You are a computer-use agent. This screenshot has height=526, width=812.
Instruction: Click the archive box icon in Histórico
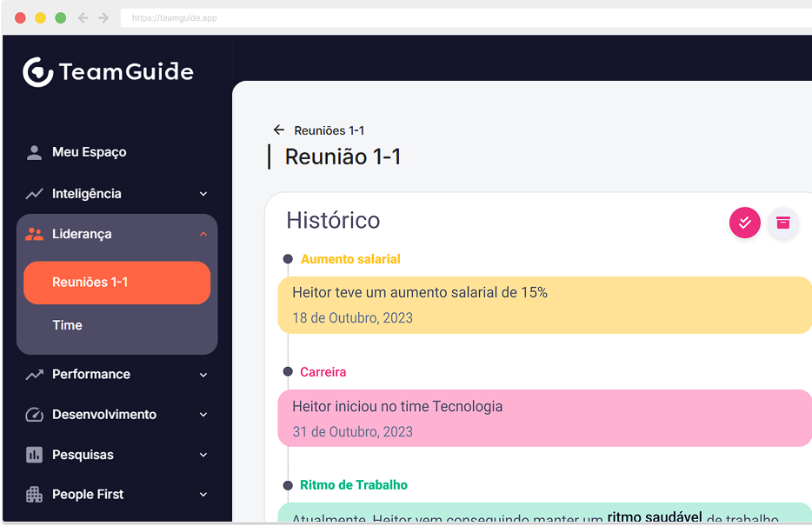pos(783,223)
